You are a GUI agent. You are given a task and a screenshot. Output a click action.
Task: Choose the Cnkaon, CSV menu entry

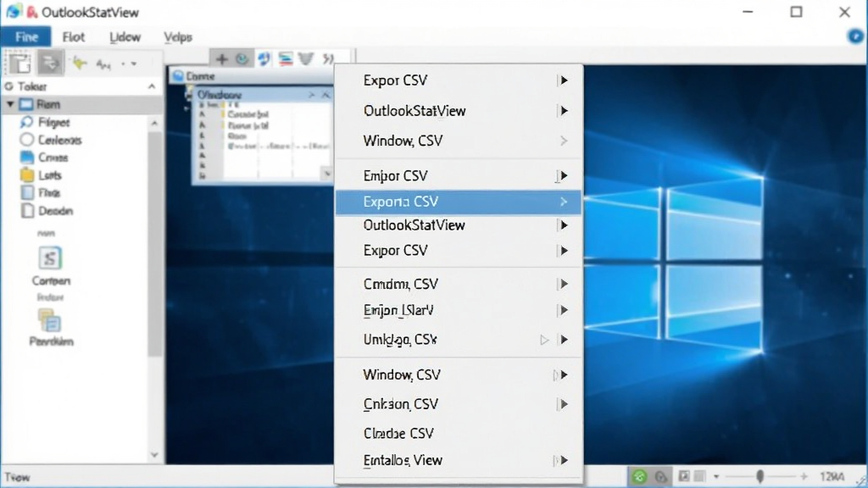(459, 404)
